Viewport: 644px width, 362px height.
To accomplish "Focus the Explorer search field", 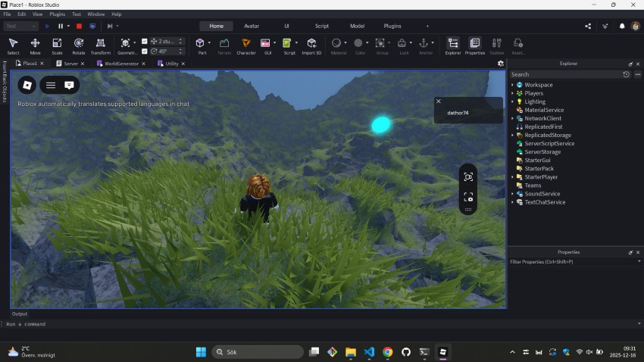I will click(x=564, y=74).
